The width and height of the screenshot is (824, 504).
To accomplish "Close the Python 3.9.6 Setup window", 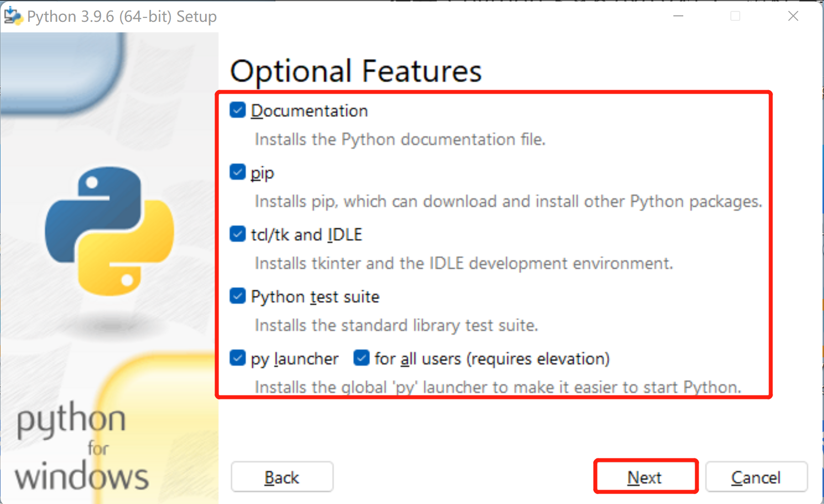I will click(793, 16).
